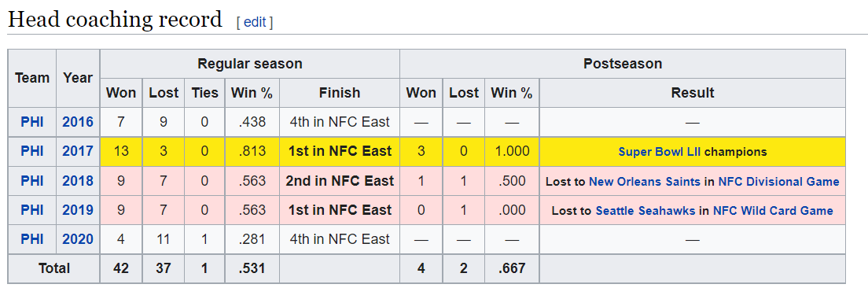Open the 2020 season year link
Screen dimensions: 868x299
(x=78, y=239)
